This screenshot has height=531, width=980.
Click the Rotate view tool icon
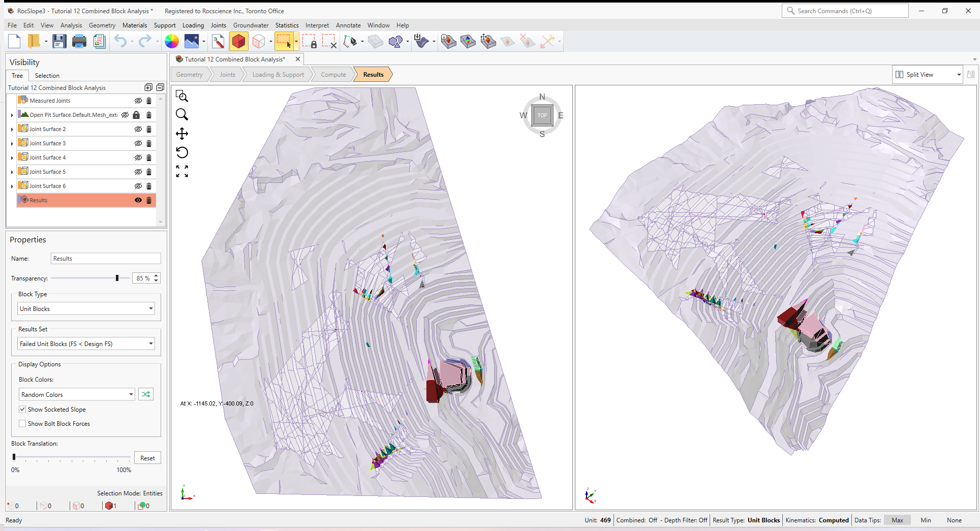point(182,152)
